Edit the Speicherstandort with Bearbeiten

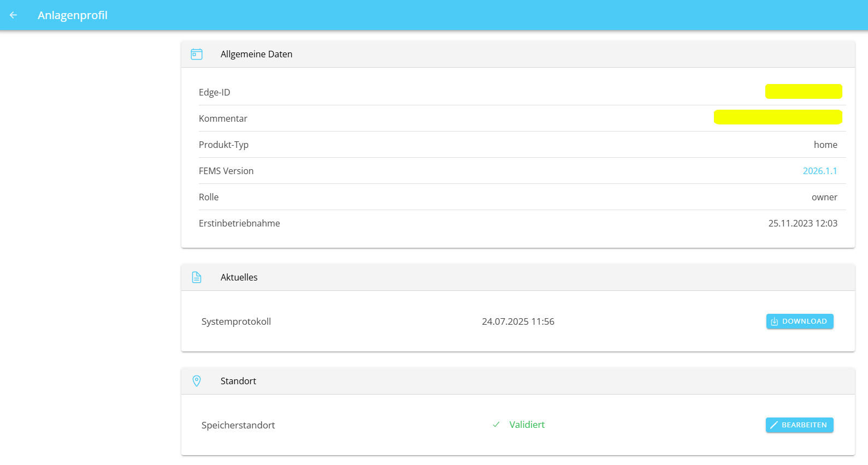point(800,425)
